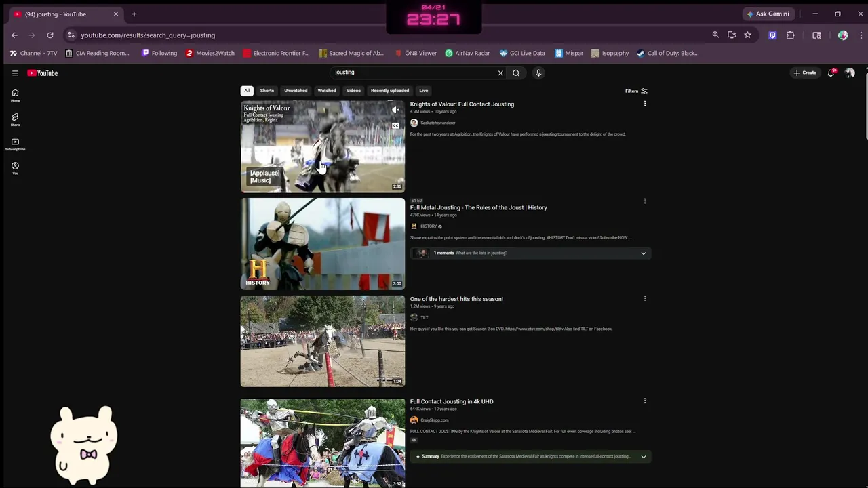Visit the HISTORY channel link
Image resolution: width=868 pixels, height=488 pixels.
coord(429,226)
